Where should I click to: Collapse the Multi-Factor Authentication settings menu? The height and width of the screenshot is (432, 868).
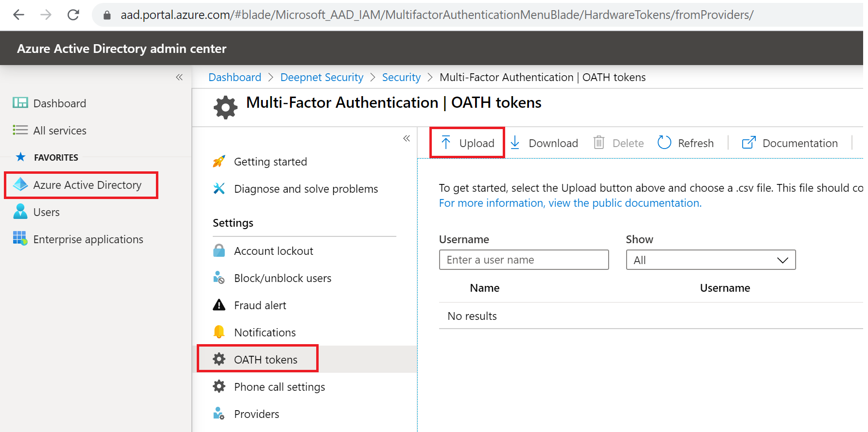[407, 138]
